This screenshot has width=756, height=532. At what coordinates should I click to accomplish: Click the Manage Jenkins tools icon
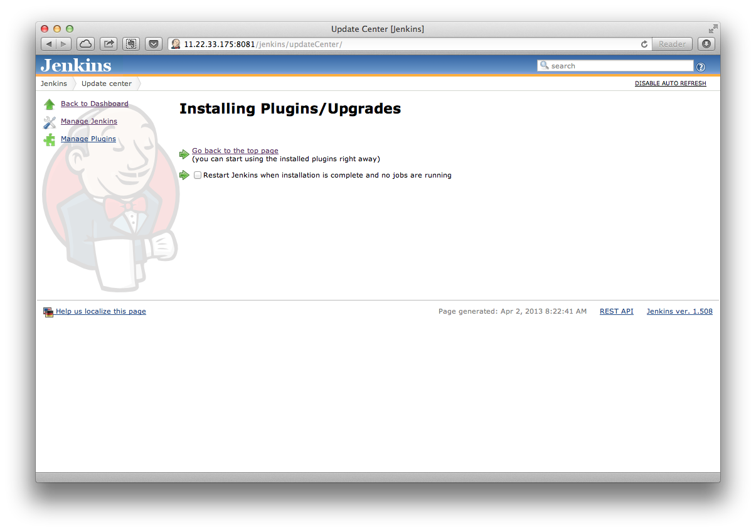[x=50, y=122]
